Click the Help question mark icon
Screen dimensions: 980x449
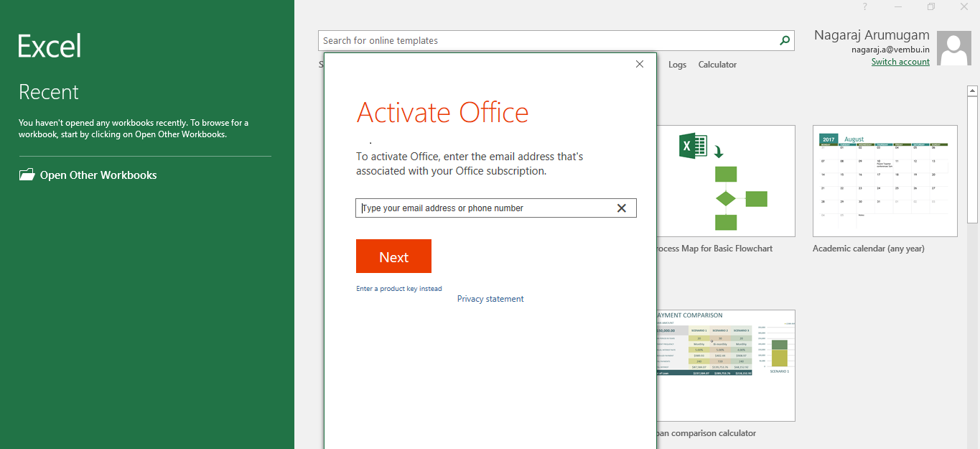coord(864,6)
